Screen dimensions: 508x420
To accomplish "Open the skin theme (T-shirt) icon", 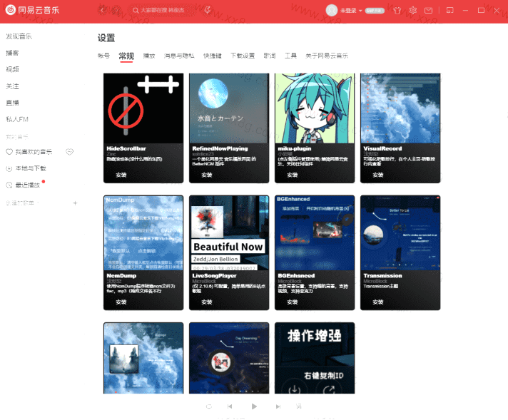I will tap(397, 11).
